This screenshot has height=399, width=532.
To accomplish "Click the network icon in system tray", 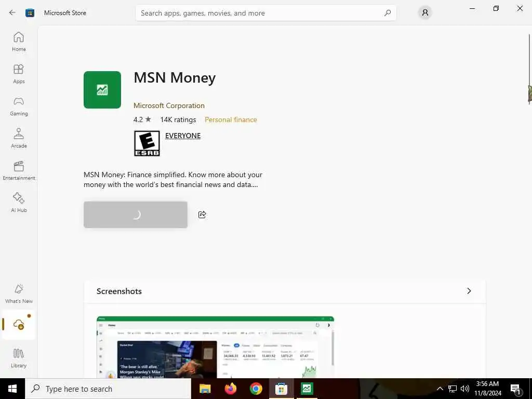I will [453, 389].
